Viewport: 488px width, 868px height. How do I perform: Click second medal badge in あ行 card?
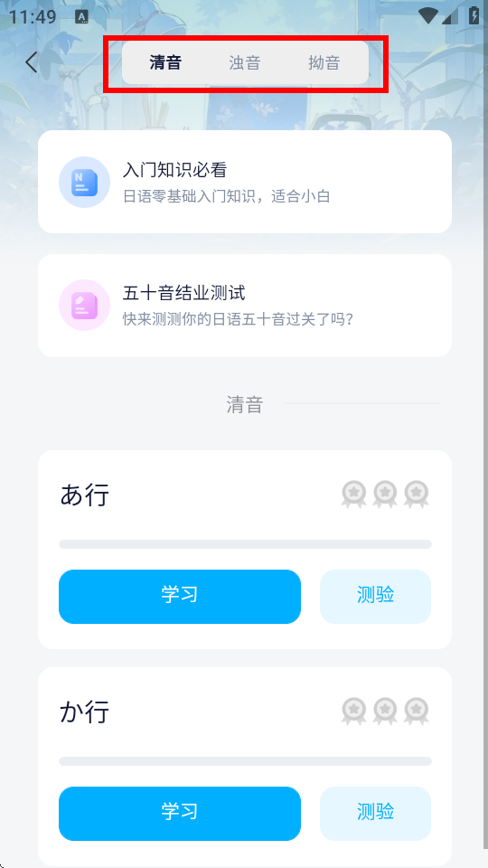point(385,495)
